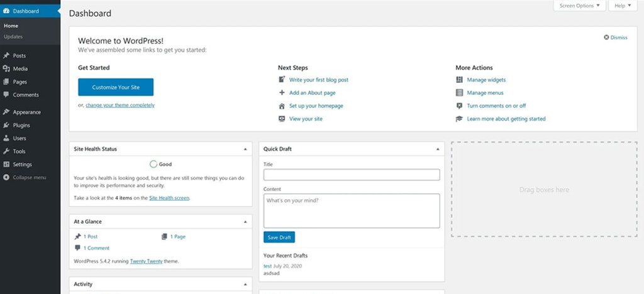Click the Tools wrench icon
This screenshot has height=294, width=644.
coord(6,151)
